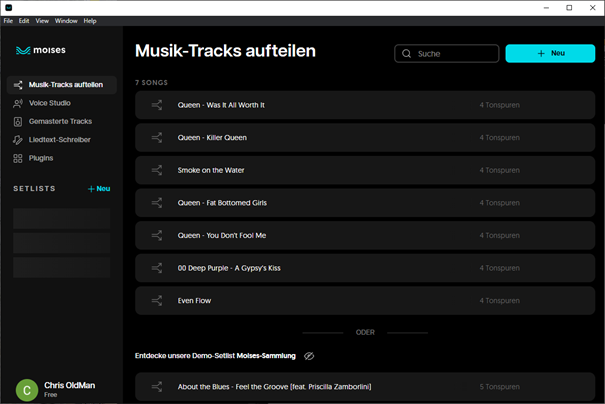Viewport: 605px width, 404px height.
Task: Click the magnifier icon in the Suche box
Action: click(x=406, y=54)
